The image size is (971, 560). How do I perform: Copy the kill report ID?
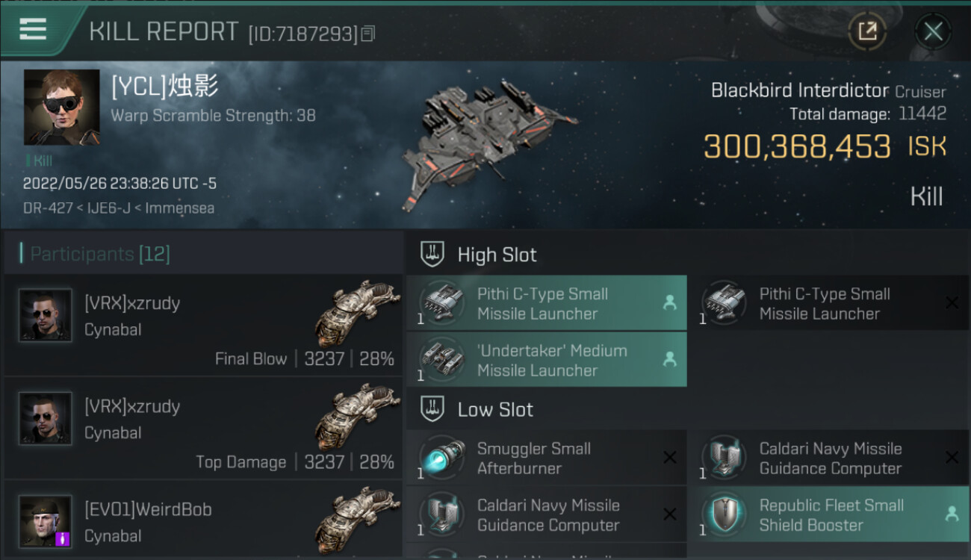367,34
